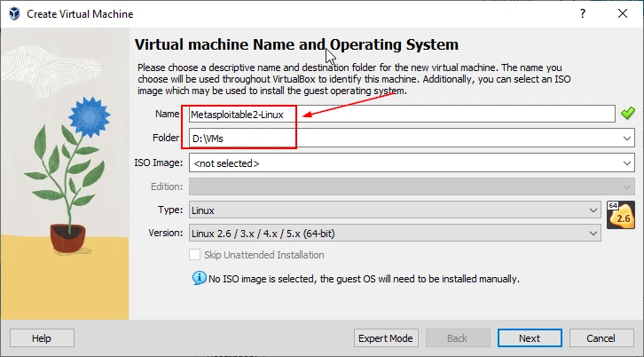Click the Name field containing Metasploitable2-Linux
The image size is (644, 357).
tap(399, 114)
